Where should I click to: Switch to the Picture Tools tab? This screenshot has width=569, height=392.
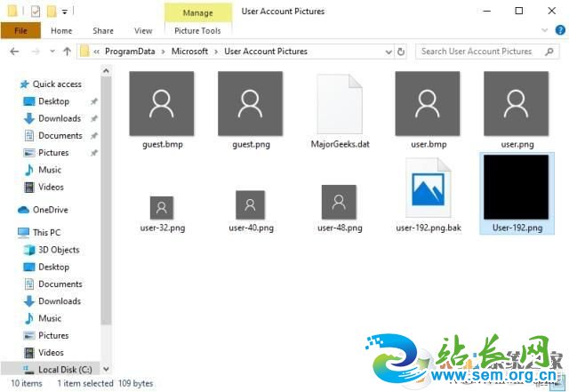(197, 31)
